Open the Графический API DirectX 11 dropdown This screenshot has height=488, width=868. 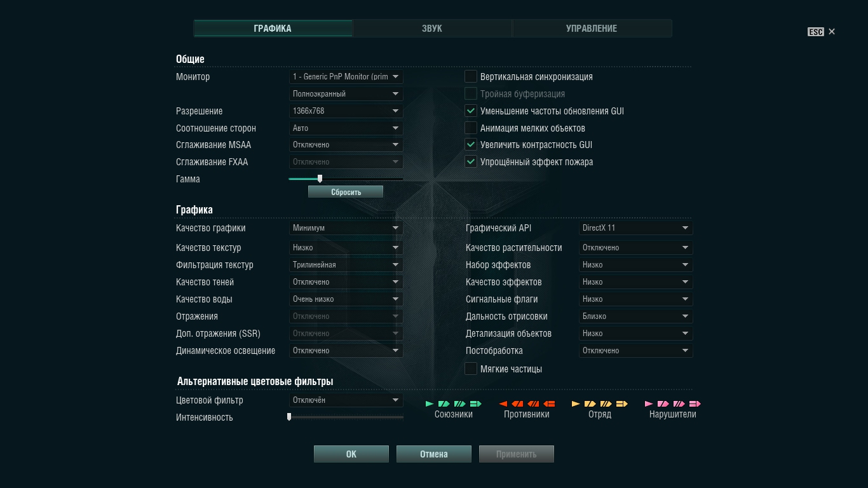pos(635,228)
